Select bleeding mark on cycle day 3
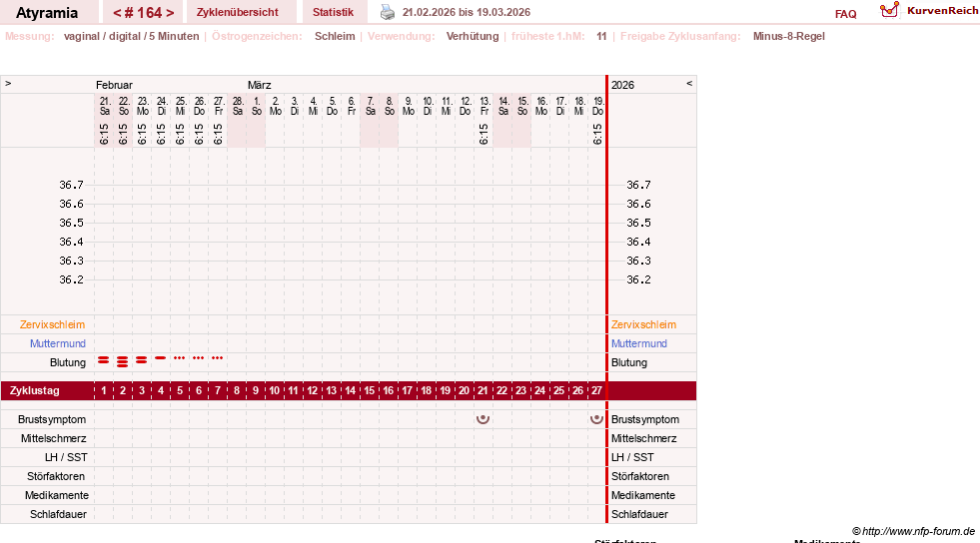The width and height of the screenshot is (980, 543). 141,360
